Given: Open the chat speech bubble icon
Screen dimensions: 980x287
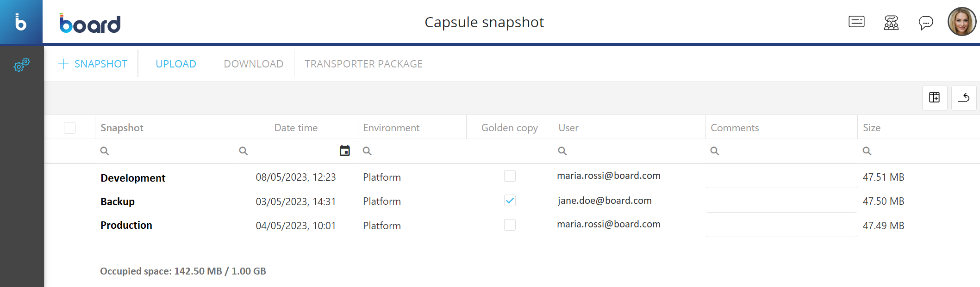Looking at the screenshot, I should (x=925, y=22).
